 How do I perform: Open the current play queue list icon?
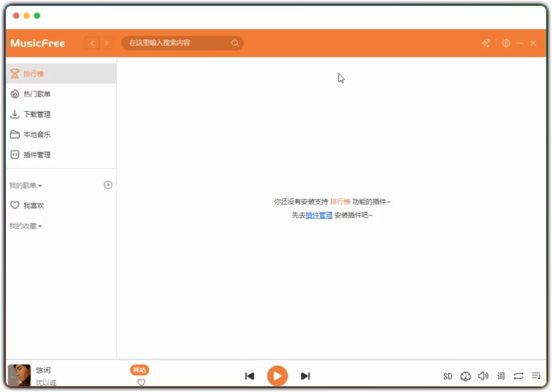(x=536, y=376)
